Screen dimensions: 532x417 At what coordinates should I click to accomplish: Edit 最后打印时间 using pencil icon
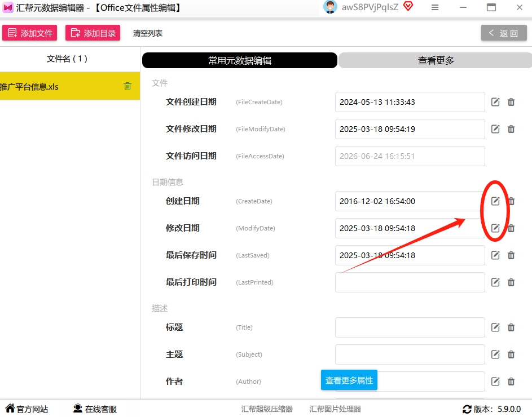(x=495, y=282)
